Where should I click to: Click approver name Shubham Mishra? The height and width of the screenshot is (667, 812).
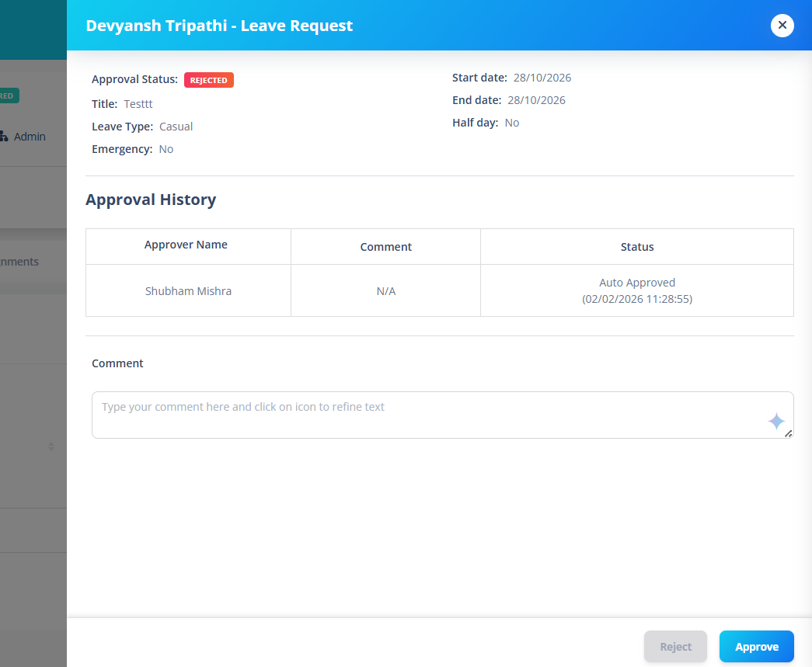point(188,291)
